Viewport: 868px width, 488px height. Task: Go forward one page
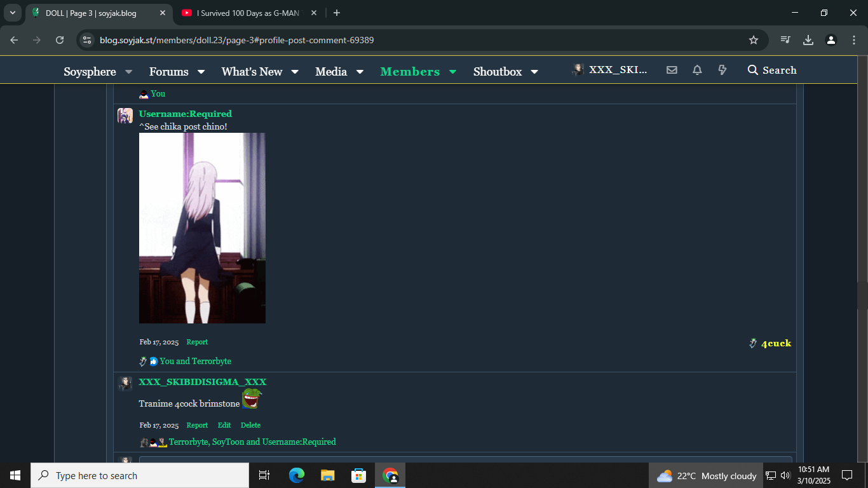click(37, 40)
